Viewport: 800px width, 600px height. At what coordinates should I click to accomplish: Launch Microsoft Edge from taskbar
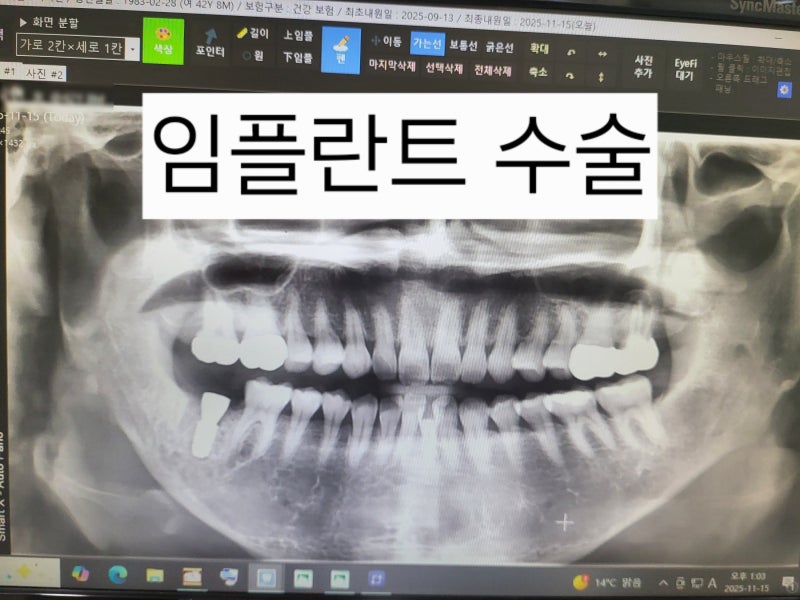[118, 575]
